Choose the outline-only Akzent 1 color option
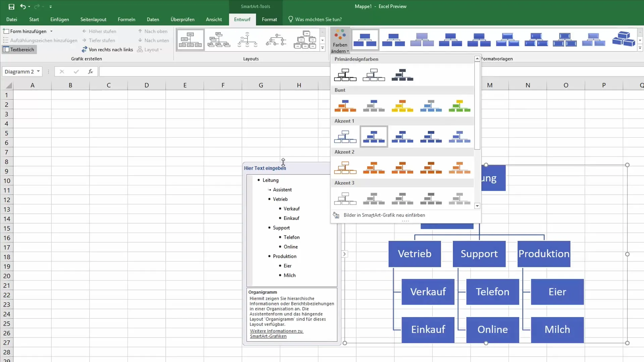Image resolution: width=644 pixels, height=362 pixels. [x=345, y=137]
